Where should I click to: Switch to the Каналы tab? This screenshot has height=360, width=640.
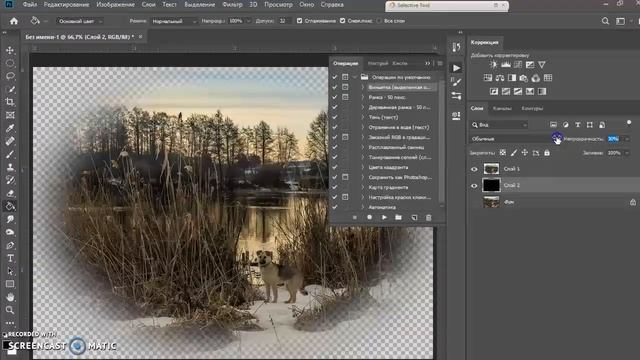[502, 109]
